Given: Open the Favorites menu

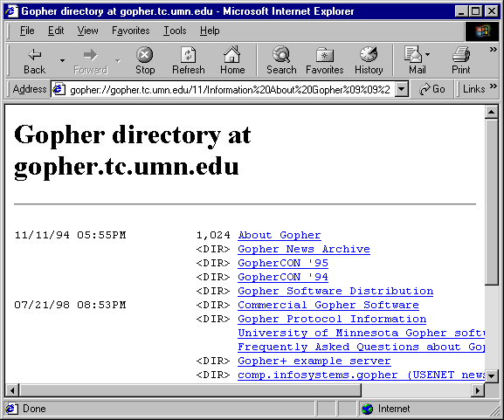Looking at the screenshot, I should [130, 31].
